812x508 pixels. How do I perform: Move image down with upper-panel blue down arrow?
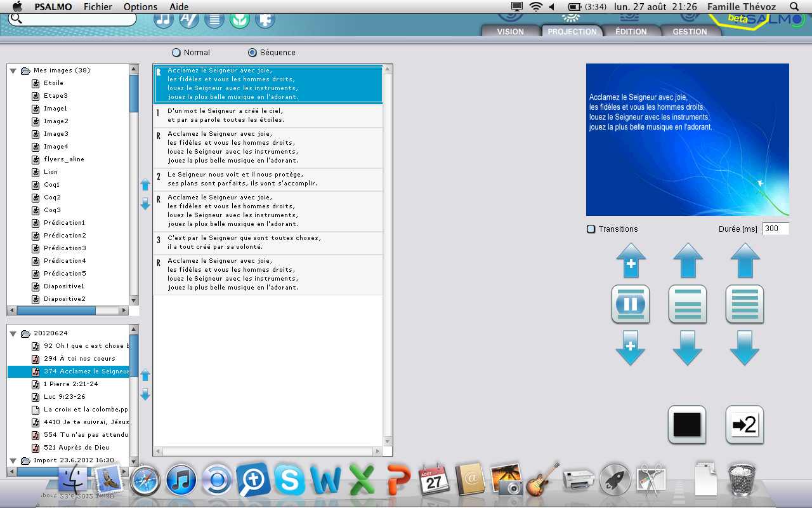click(x=145, y=204)
